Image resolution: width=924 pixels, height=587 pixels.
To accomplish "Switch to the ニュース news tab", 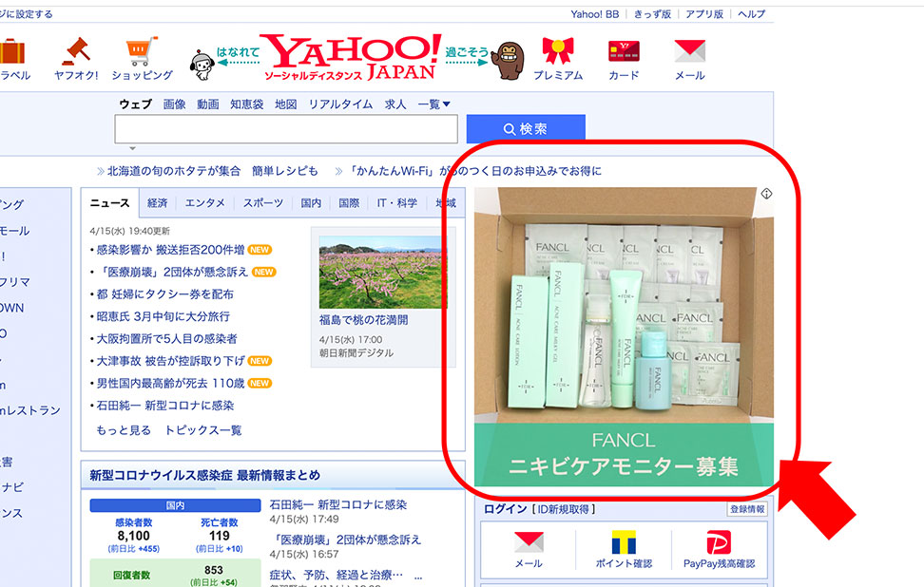I will pos(109,203).
